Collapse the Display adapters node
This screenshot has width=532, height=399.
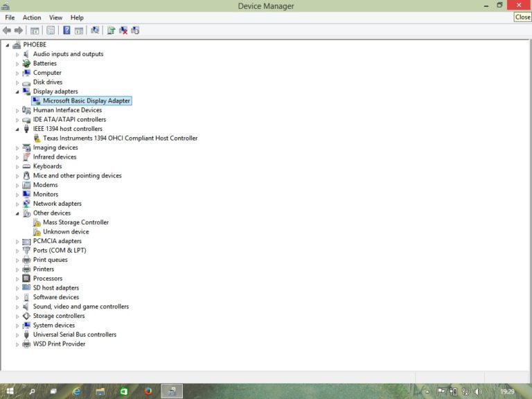pyautogui.click(x=18, y=91)
